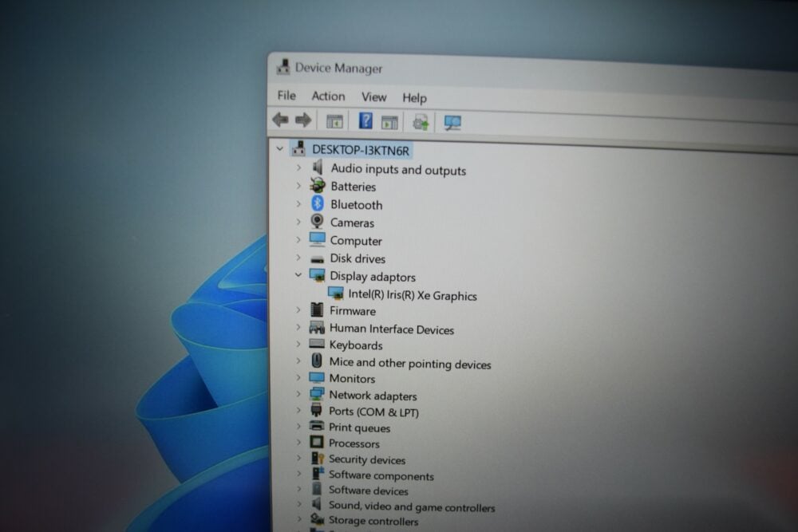Select the Keyboards label
The image size is (798, 532).
pos(356,345)
